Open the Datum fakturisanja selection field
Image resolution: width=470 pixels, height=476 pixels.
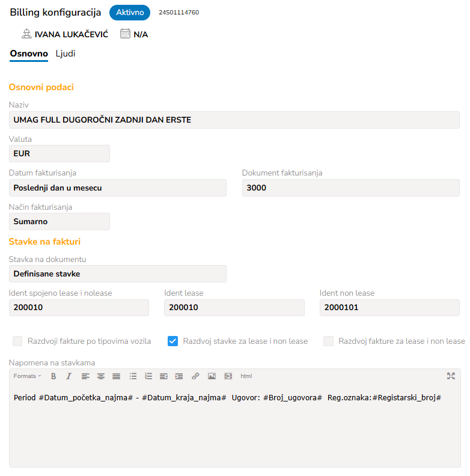(118, 188)
